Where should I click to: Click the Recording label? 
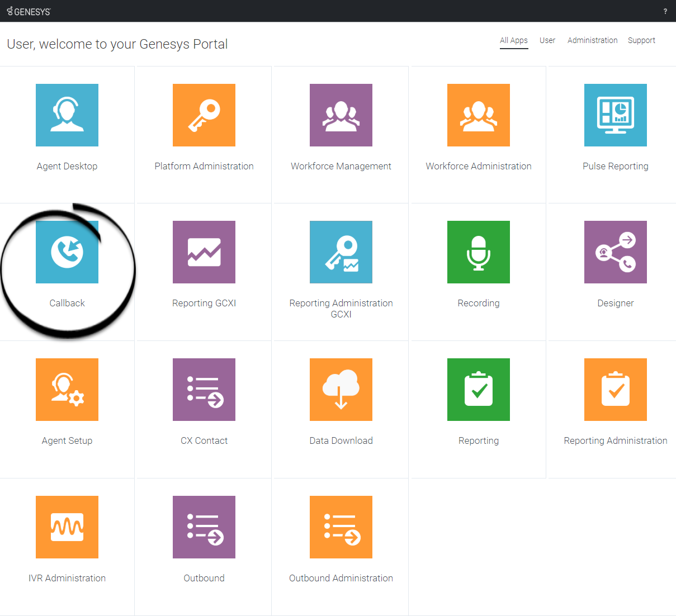[479, 303]
